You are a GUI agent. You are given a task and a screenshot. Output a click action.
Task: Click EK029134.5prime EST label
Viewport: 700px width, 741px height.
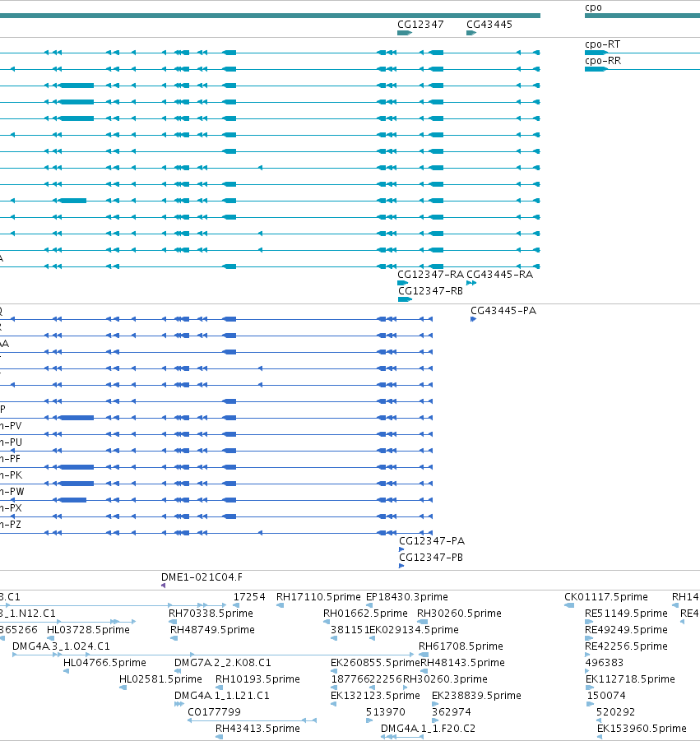pos(414,630)
